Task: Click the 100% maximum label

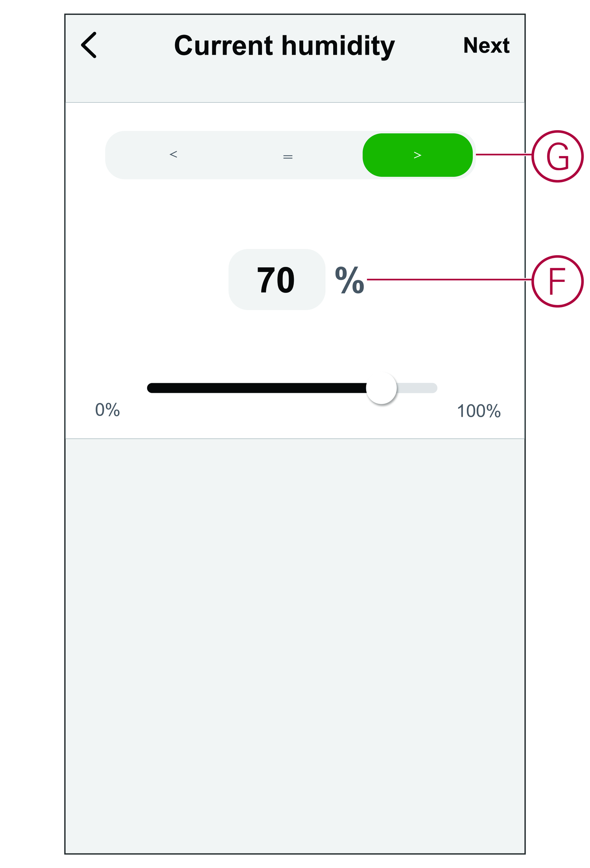Action: (x=478, y=411)
